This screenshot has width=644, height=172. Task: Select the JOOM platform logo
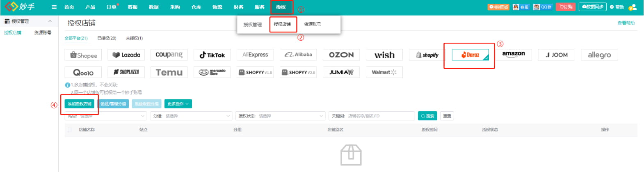tap(557, 55)
